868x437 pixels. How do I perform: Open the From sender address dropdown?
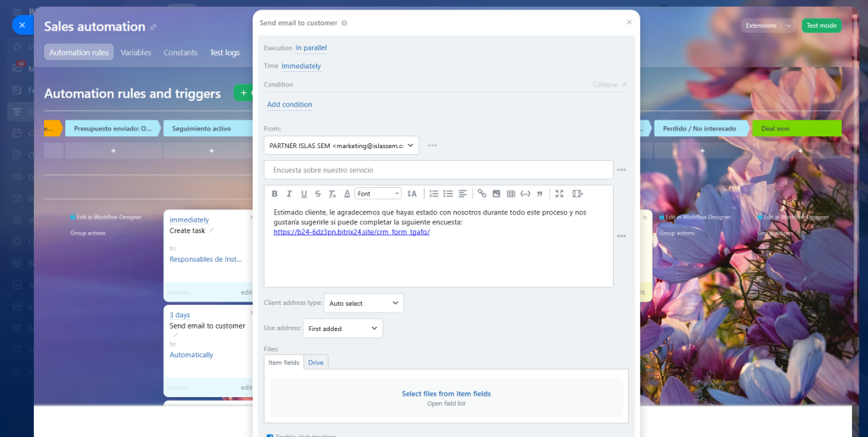pyautogui.click(x=341, y=146)
